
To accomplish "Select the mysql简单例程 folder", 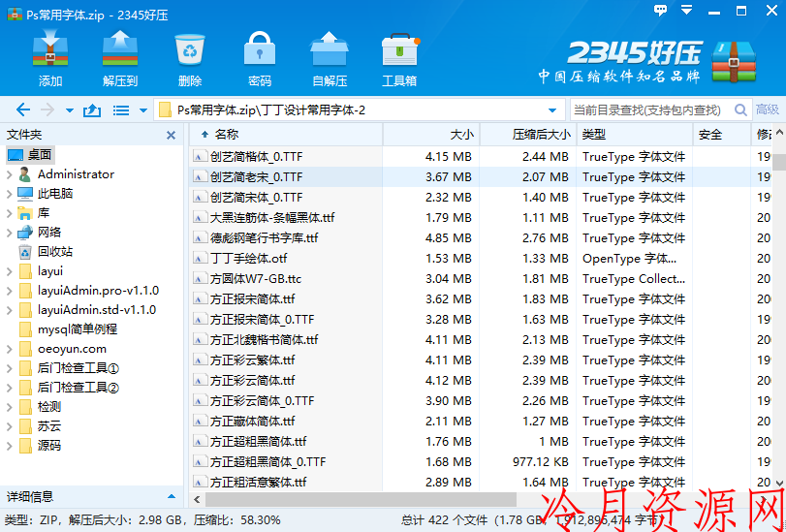I will (78, 329).
